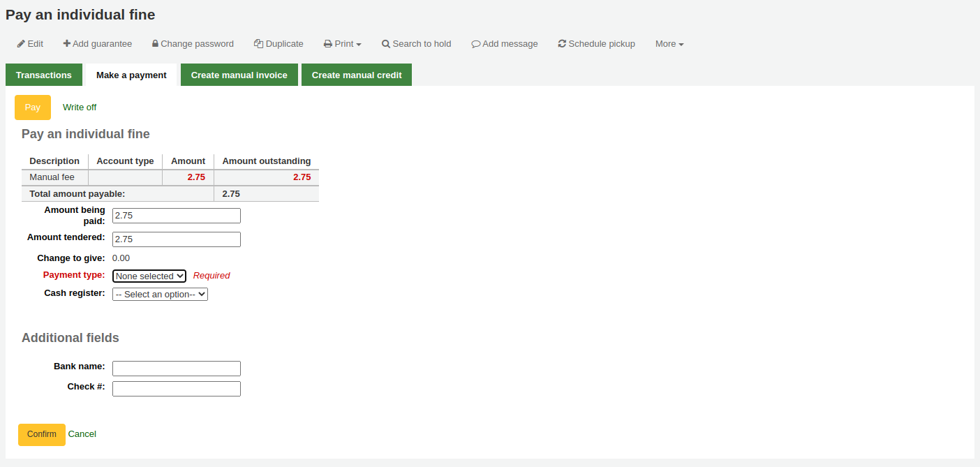Click the Add message speech bubble icon
The width and height of the screenshot is (980, 467).
[x=476, y=43]
